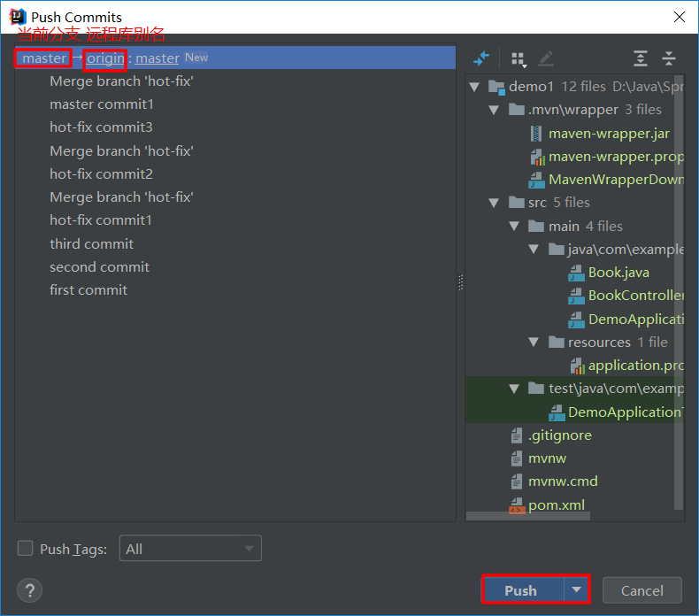Collapse the .mvn\wrapper folder
This screenshot has width=699, height=616.
click(x=494, y=110)
